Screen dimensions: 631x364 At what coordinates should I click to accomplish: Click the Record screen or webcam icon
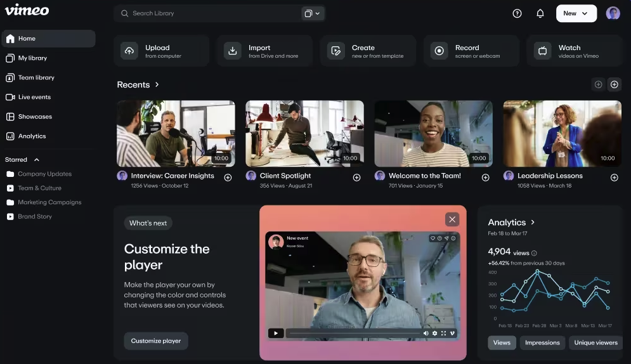pyautogui.click(x=439, y=51)
